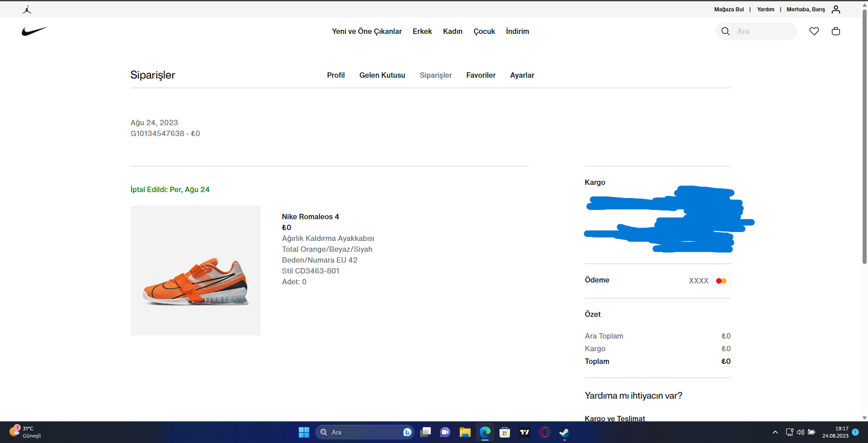
Task: Open the orange Romaleos shoe thumbnail
Action: [195, 270]
